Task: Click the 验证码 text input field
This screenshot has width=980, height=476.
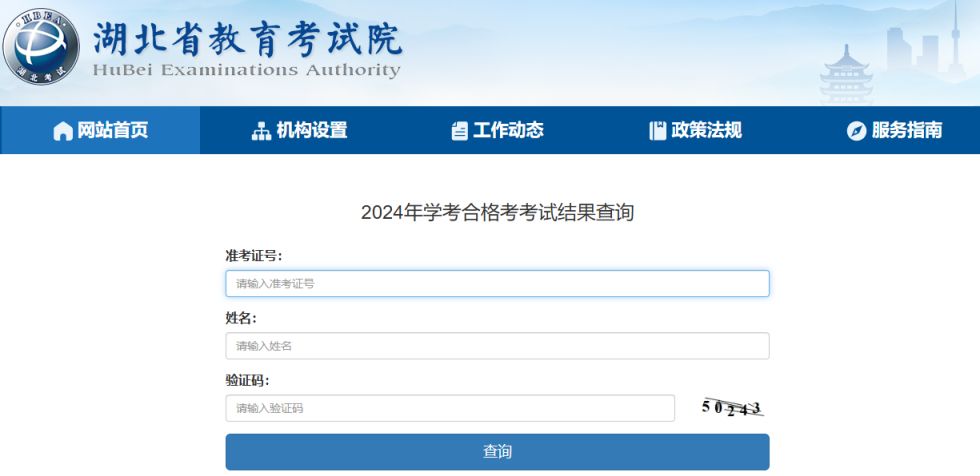Action: click(450, 408)
